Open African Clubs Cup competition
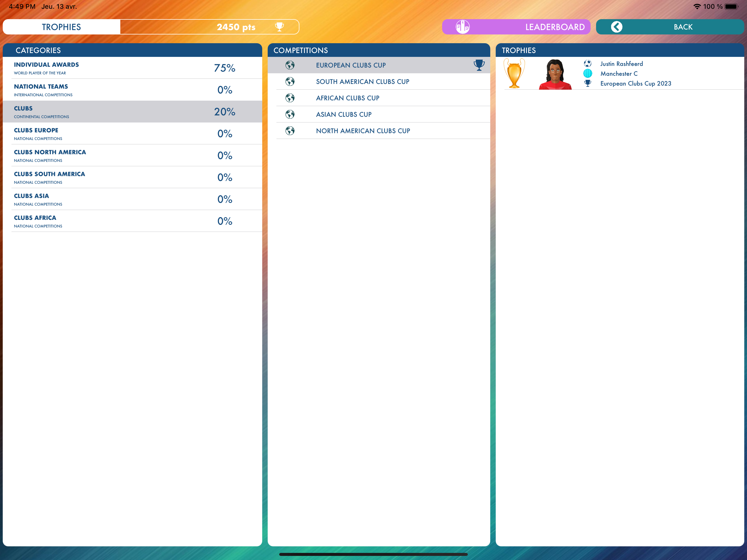 point(379,98)
